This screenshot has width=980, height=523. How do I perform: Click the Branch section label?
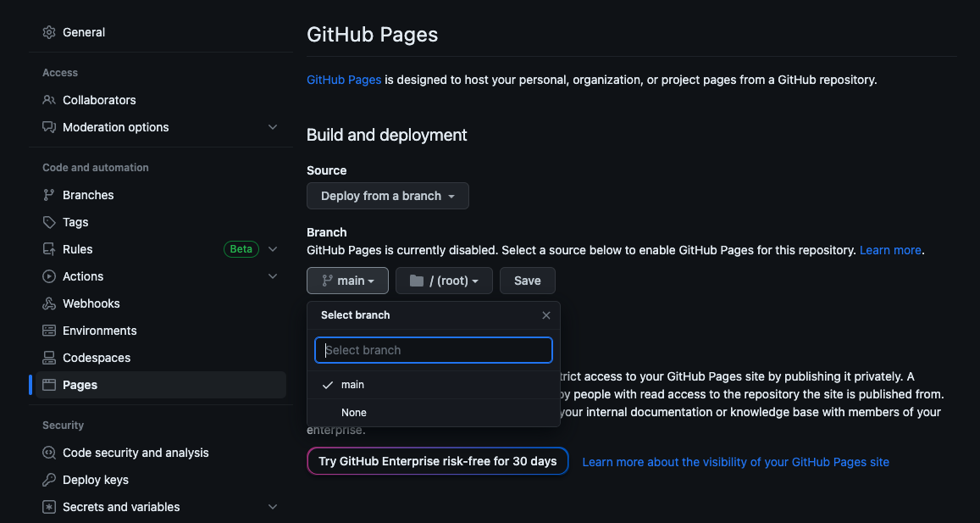point(327,232)
